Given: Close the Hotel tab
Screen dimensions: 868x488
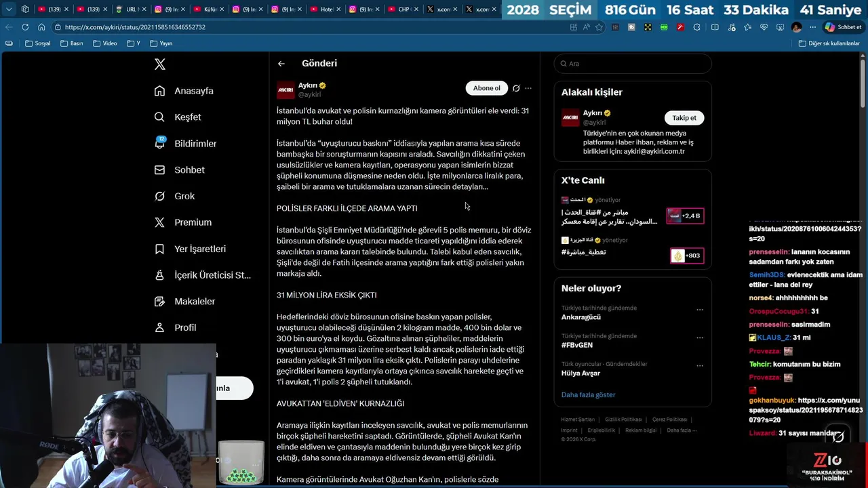Looking at the screenshot, I should [339, 9].
